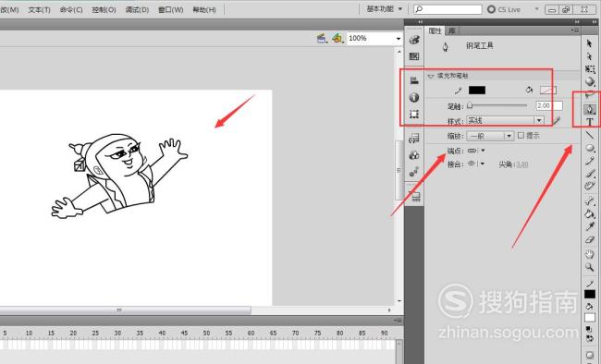
Task: Select the Bone tool
Action: tap(590, 200)
